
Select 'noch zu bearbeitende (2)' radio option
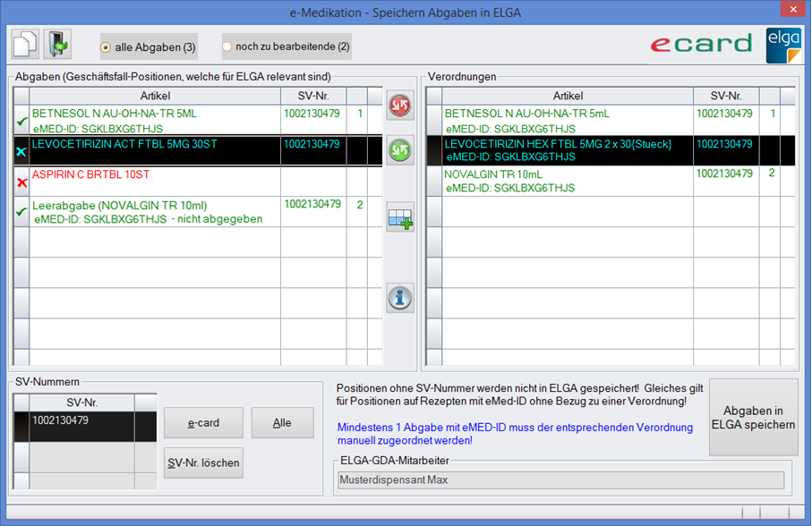(227, 47)
